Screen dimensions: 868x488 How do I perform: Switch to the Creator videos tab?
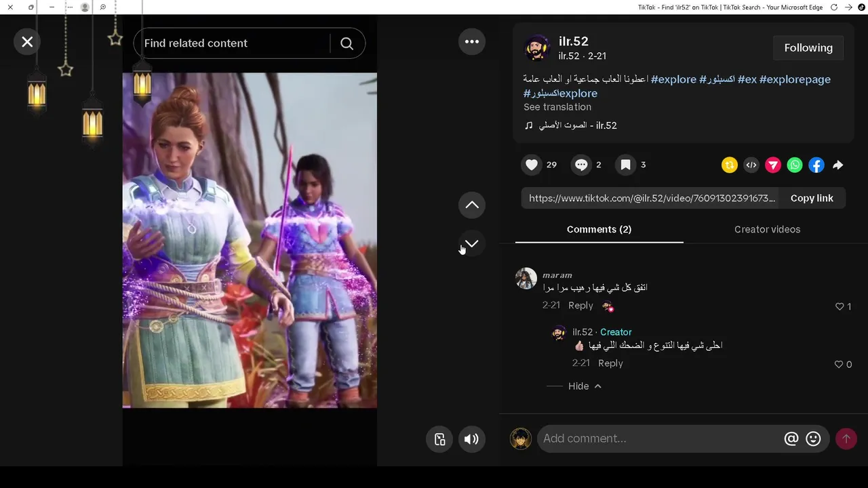click(767, 229)
